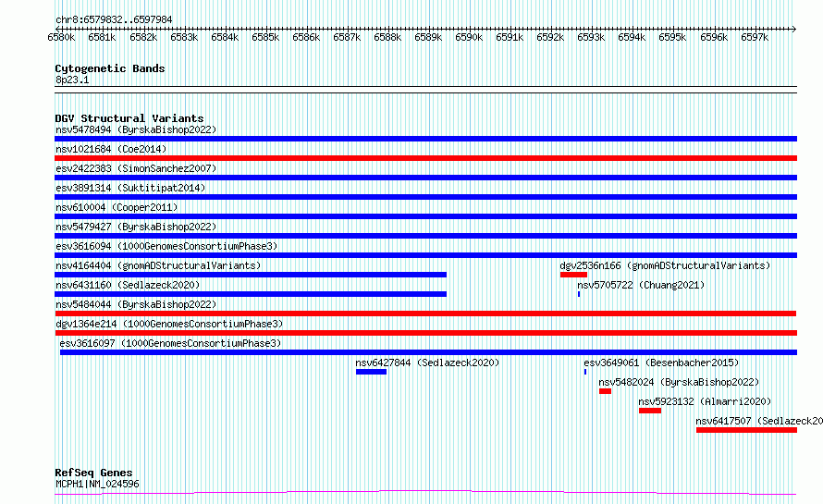
Task: Open the esv2422383 (SimonSanchez2007) variant label
Action: point(136,168)
